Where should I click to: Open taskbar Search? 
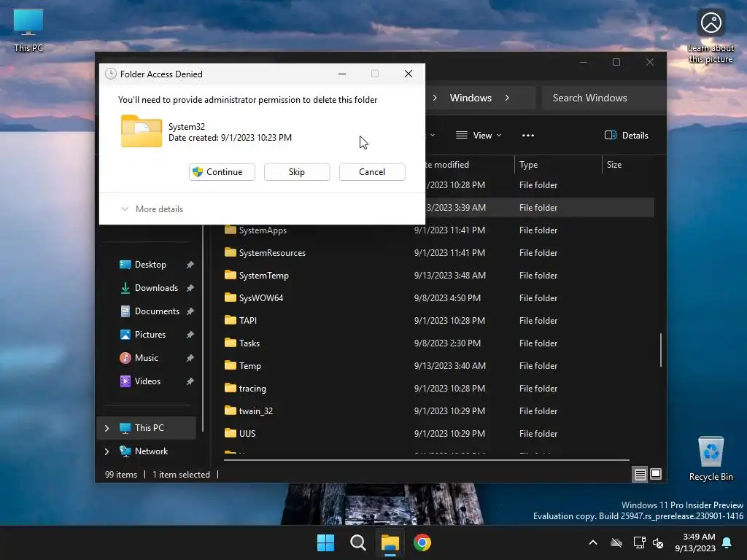357,542
